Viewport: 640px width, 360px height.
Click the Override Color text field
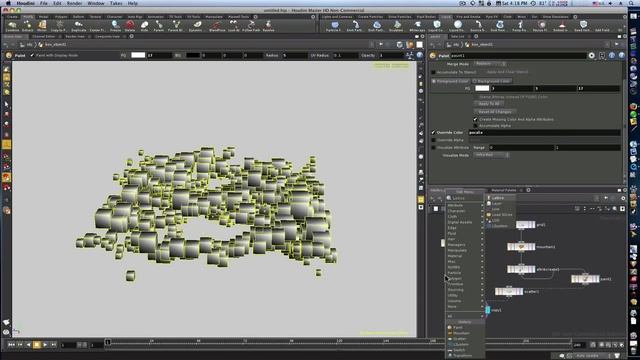coord(544,133)
